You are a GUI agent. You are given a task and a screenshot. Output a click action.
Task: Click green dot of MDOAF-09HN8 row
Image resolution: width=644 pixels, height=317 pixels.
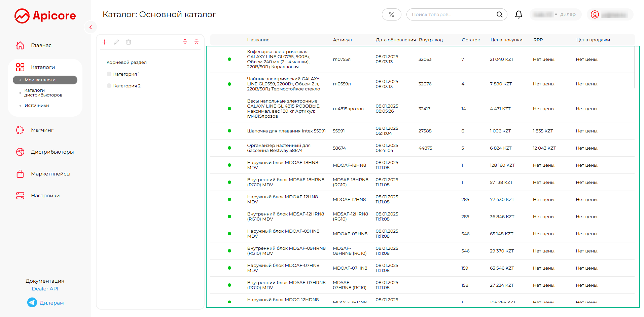229,234
